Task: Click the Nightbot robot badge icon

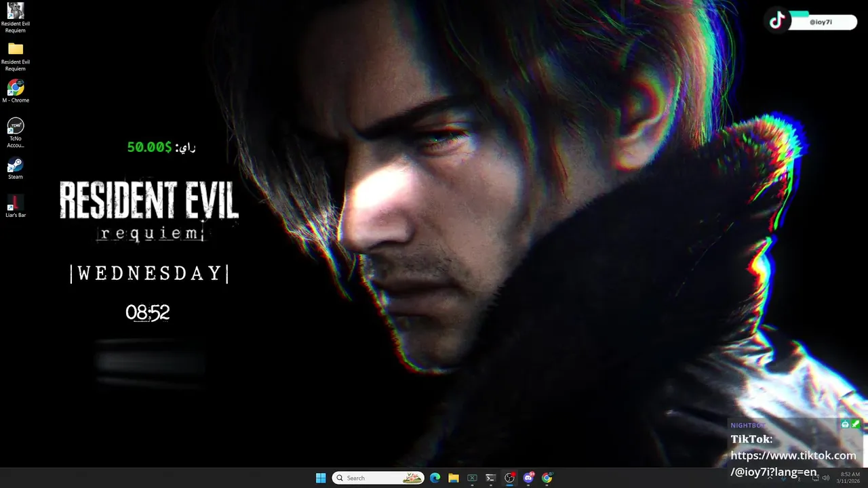Action: pos(846,424)
